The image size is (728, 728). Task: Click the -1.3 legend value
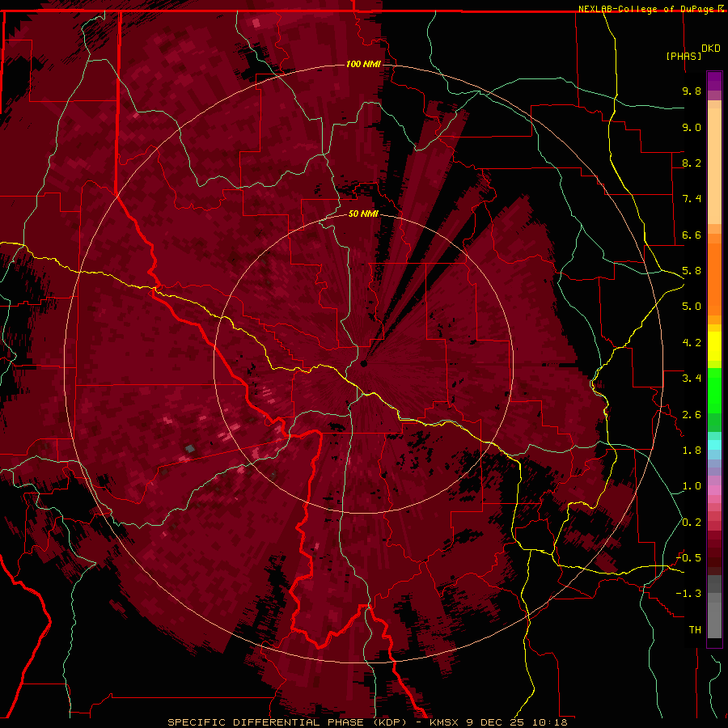[688, 594]
